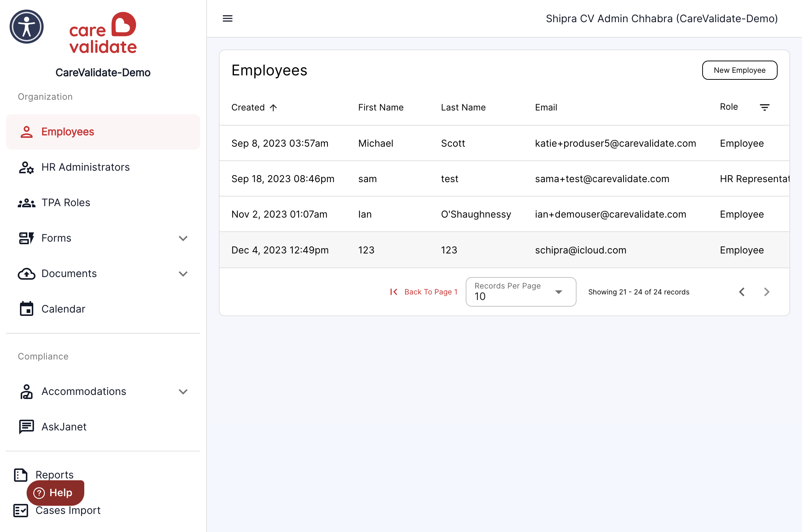Open the table filter icon

coord(765,108)
